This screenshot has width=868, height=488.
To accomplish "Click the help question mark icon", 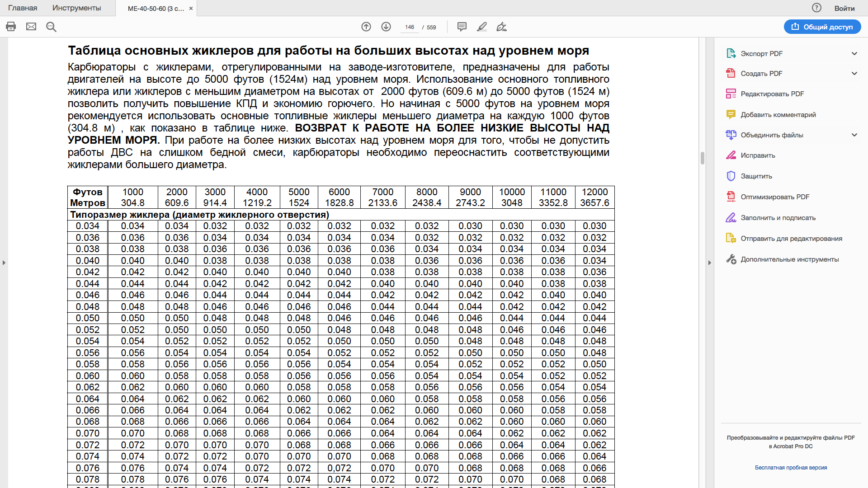I will pos(816,8).
